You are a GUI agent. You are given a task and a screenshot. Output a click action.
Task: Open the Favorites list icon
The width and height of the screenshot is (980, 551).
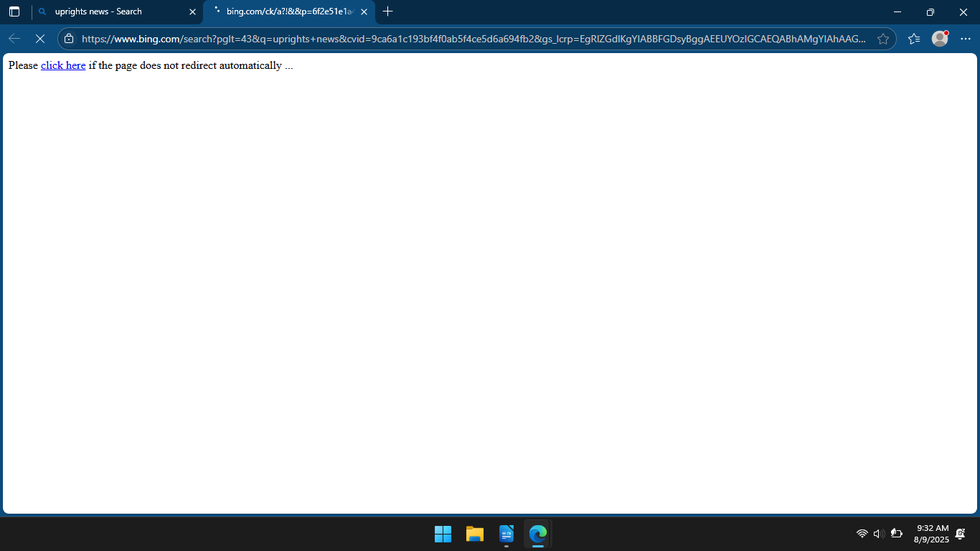point(914,39)
